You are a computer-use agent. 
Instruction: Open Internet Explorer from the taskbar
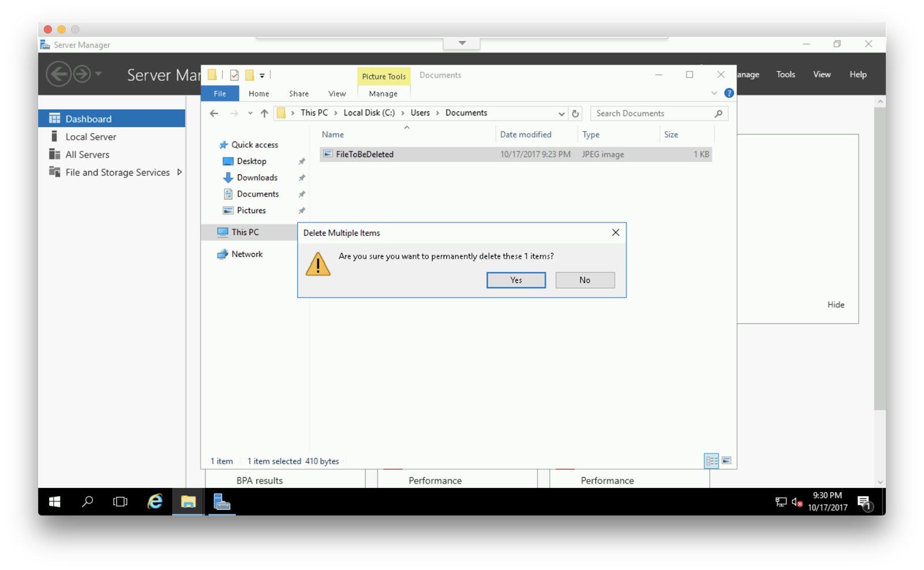pyautogui.click(x=154, y=502)
